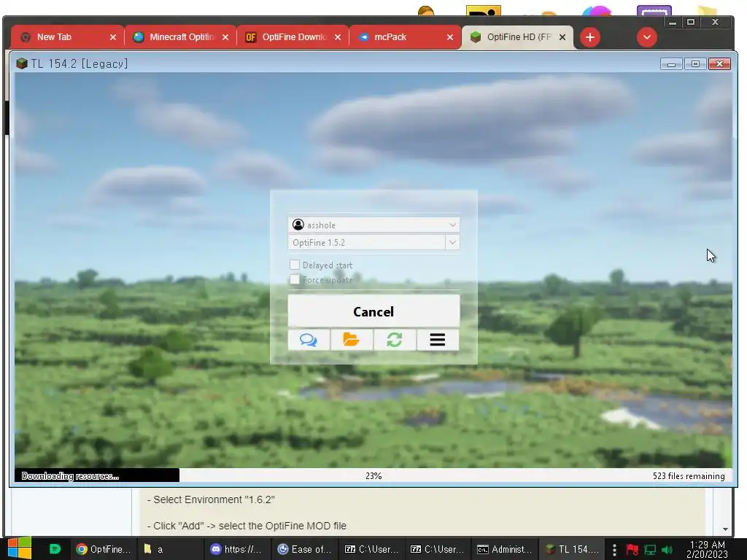Screen dimensions: 747x560
Task: Open the Administrator command prompt taskbar item
Action: (504, 549)
